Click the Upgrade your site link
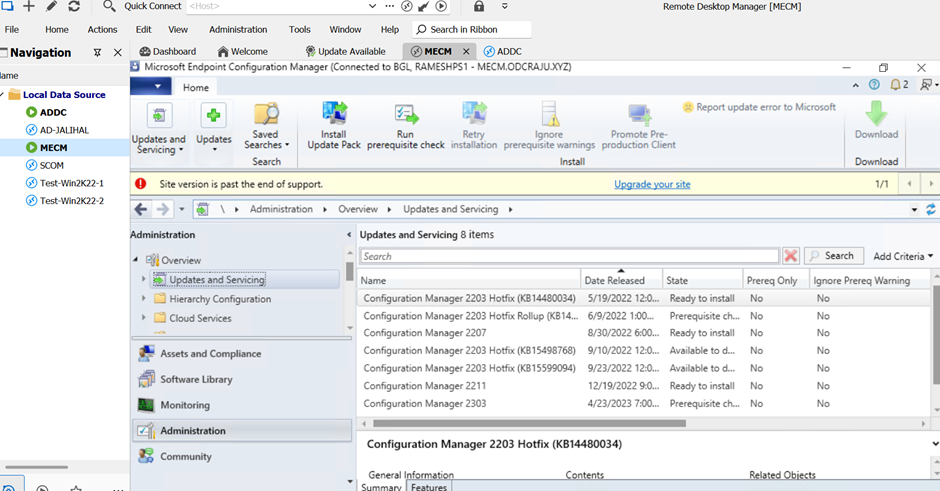940x491 pixels. point(652,184)
